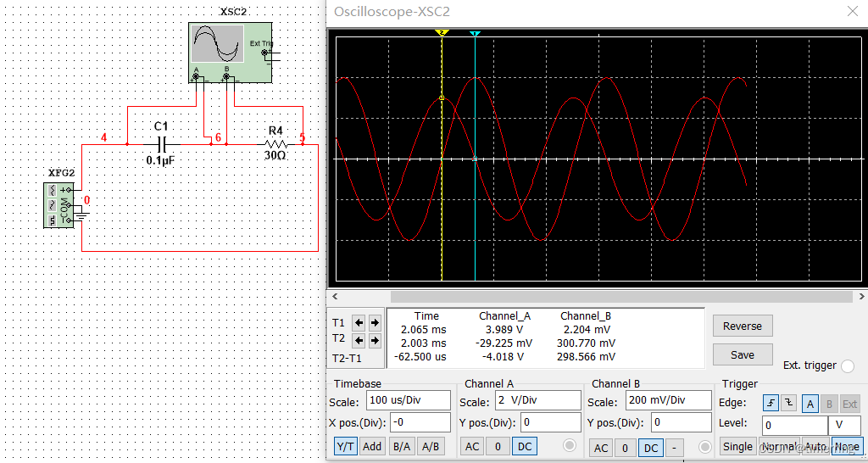Click Channel B Y pos. field
The height and width of the screenshot is (463, 868).
pos(681,422)
